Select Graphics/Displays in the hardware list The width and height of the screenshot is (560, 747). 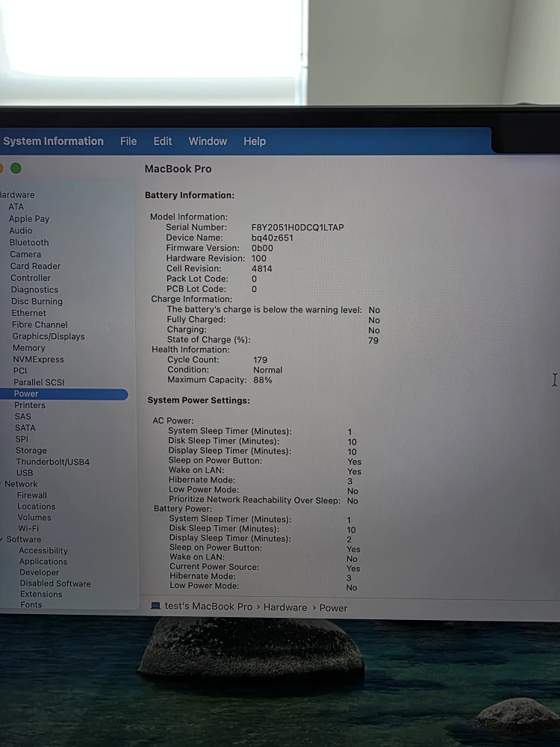pos(49,336)
